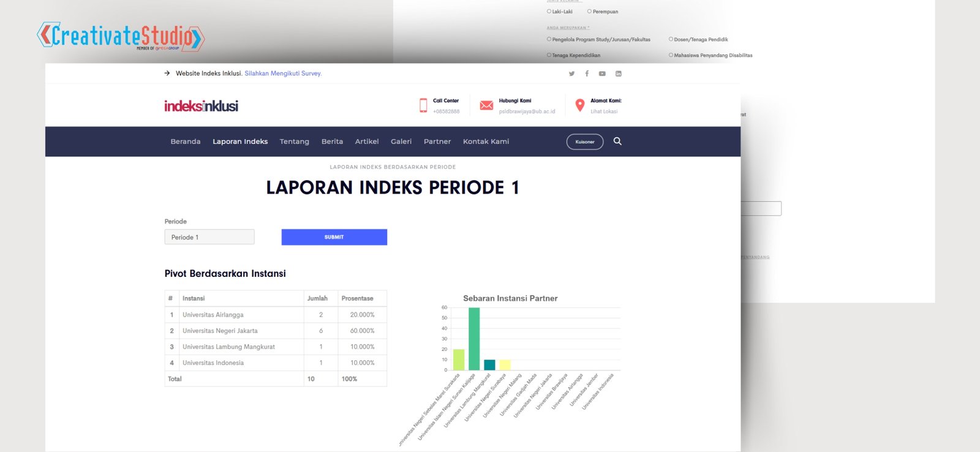The width and height of the screenshot is (980, 452).
Task: Click the Call Center phone icon
Action: (423, 105)
